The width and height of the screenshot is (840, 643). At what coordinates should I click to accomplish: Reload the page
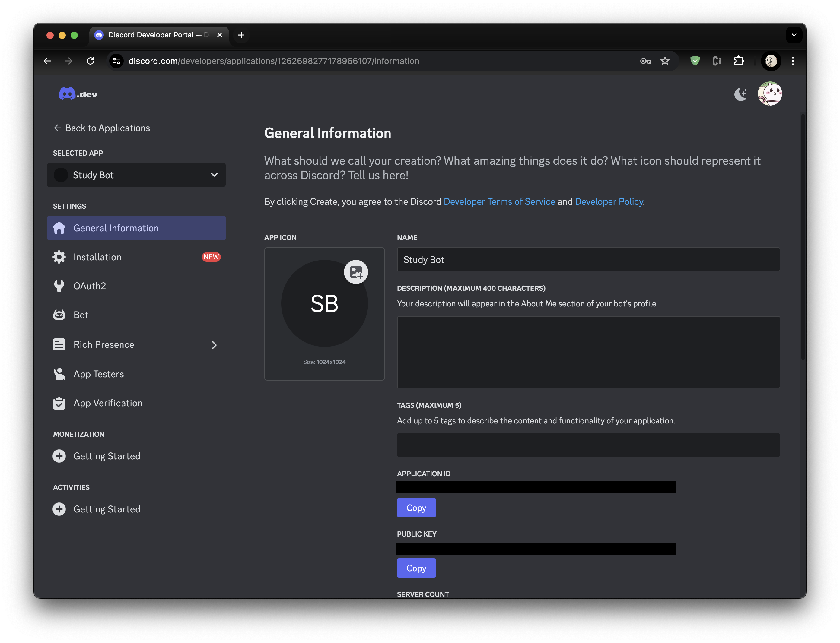pos(90,61)
